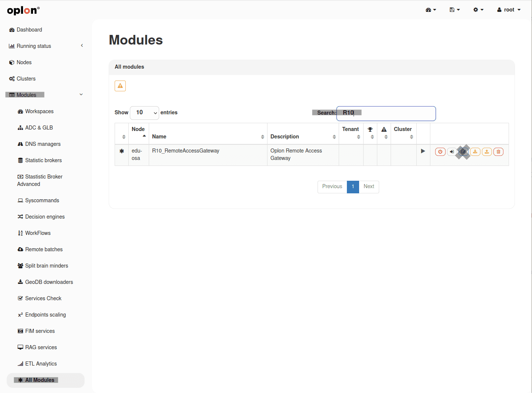Sort table by Tenant column

pos(351,134)
